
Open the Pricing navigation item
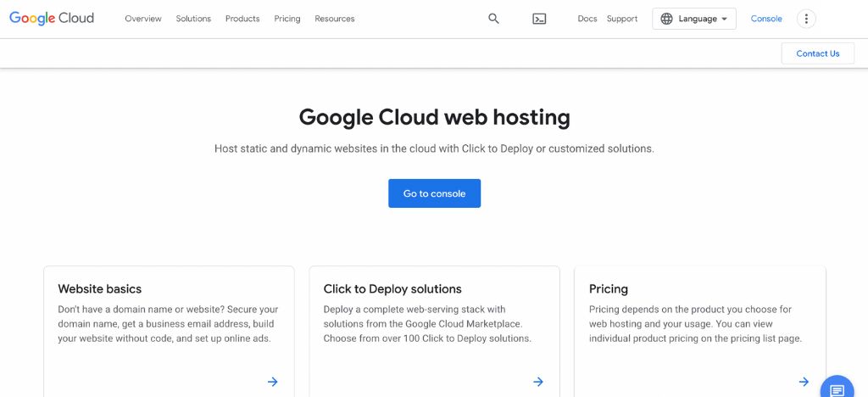click(x=287, y=19)
